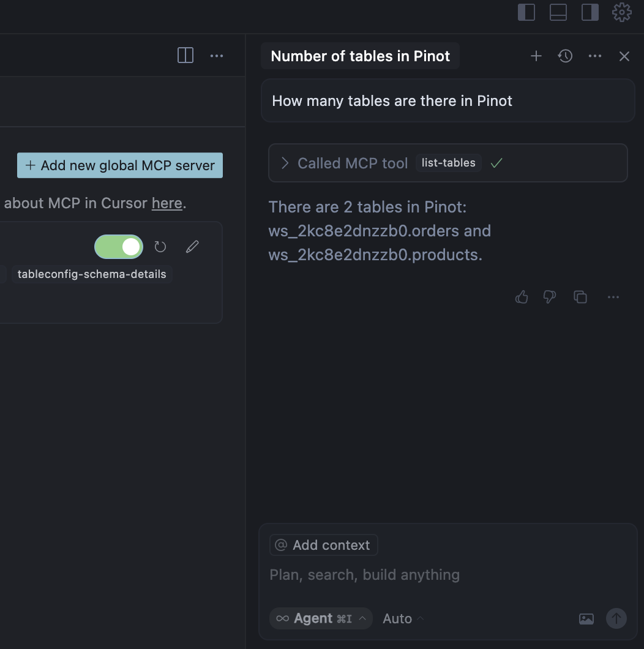Toggle the bottom panel layout icon
The height and width of the screenshot is (649, 644).
pos(558,12)
